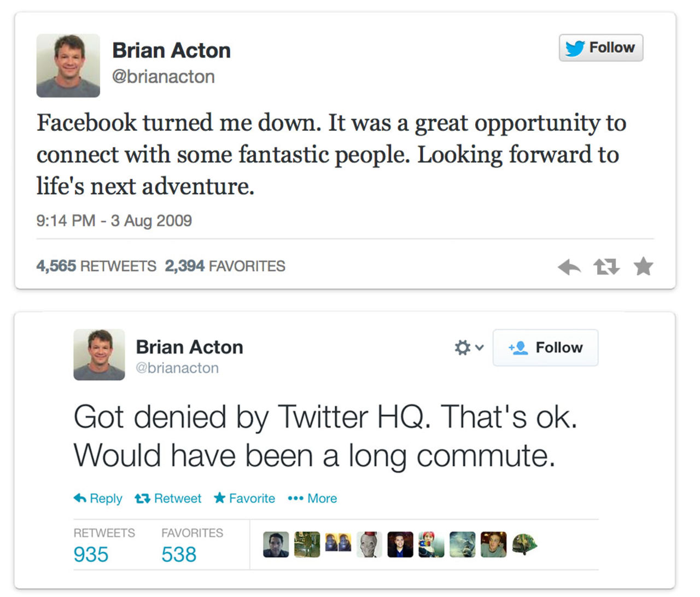
Task: Click Follow button with Twitter bird icon
Action: click(600, 48)
